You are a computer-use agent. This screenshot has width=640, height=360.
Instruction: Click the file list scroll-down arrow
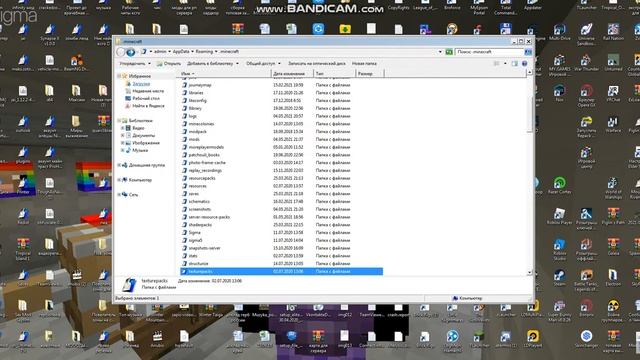[x=529, y=272]
